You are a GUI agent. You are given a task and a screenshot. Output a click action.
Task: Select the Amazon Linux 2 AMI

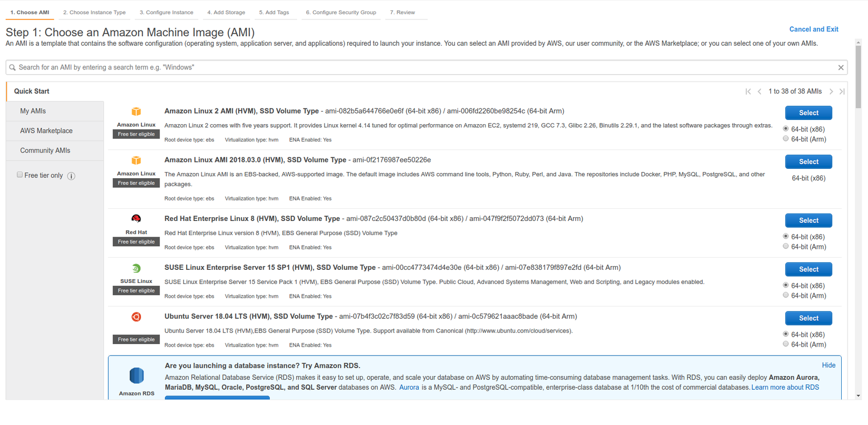point(809,113)
